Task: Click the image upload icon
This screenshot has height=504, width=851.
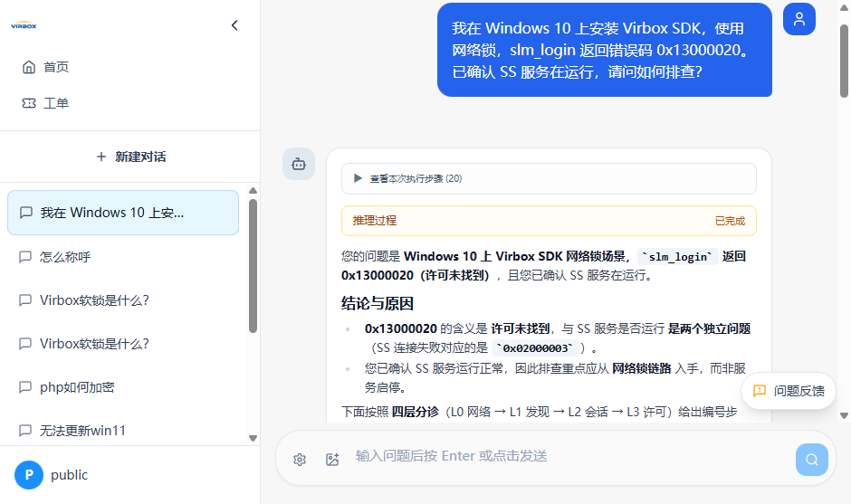Action: (x=332, y=460)
